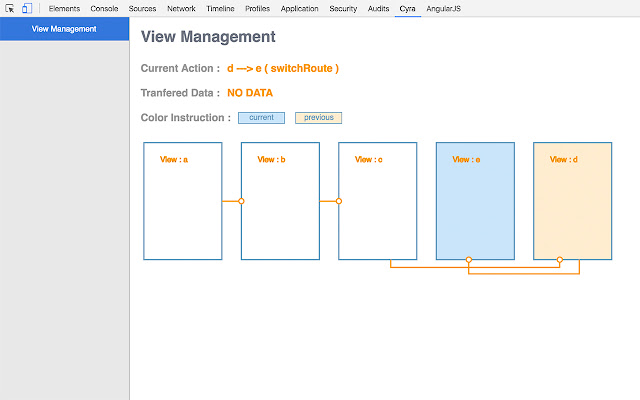Toggle the device toolbar icon
The width and height of the screenshot is (640, 400).
pyautogui.click(x=27, y=8)
